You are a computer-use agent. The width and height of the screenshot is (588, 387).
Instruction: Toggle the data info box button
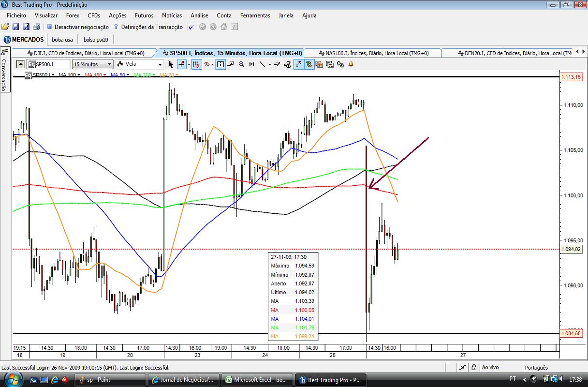point(220,64)
